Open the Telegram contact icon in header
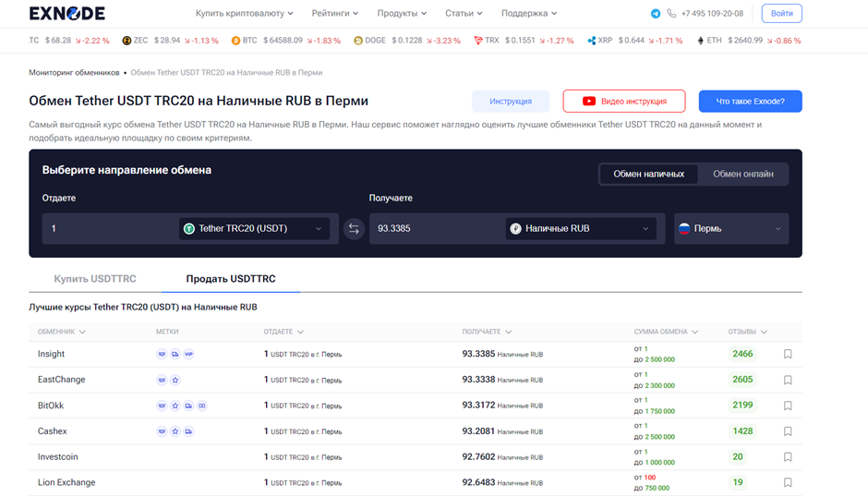The image size is (868, 497). [656, 13]
